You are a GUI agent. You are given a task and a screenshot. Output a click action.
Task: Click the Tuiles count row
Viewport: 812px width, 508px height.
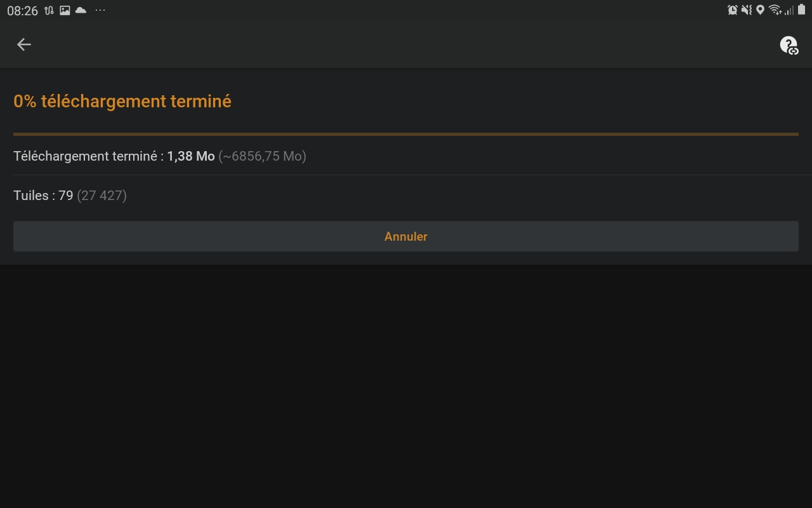tap(70, 196)
